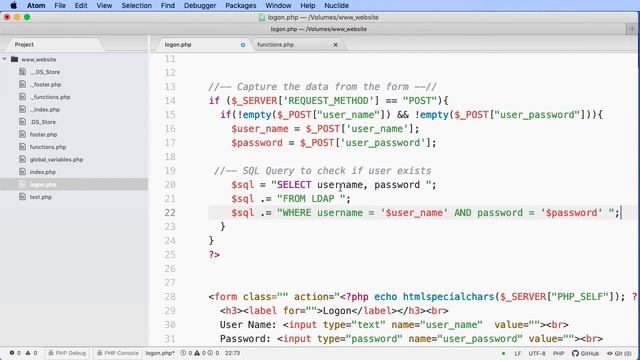Click line number 22 in the gutter
640x360 pixels.
coord(170,213)
